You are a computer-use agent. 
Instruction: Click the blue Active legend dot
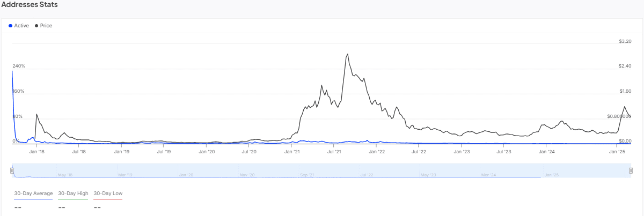10,26
